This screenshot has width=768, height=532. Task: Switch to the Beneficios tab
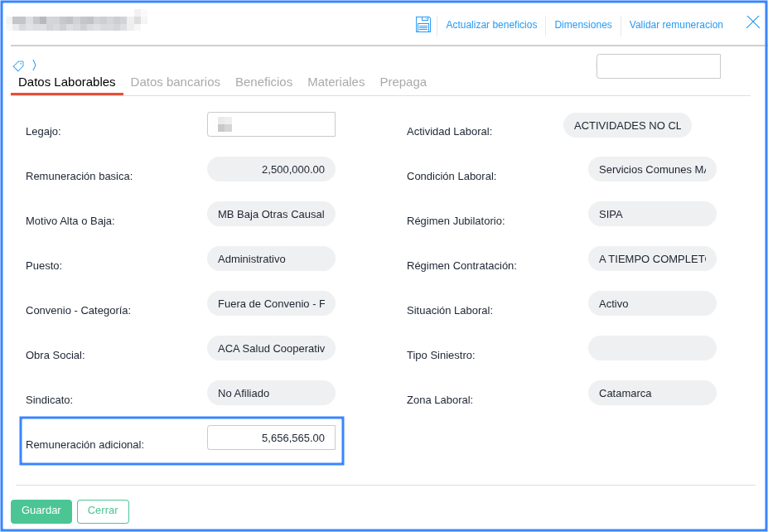pyautogui.click(x=263, y=82)
